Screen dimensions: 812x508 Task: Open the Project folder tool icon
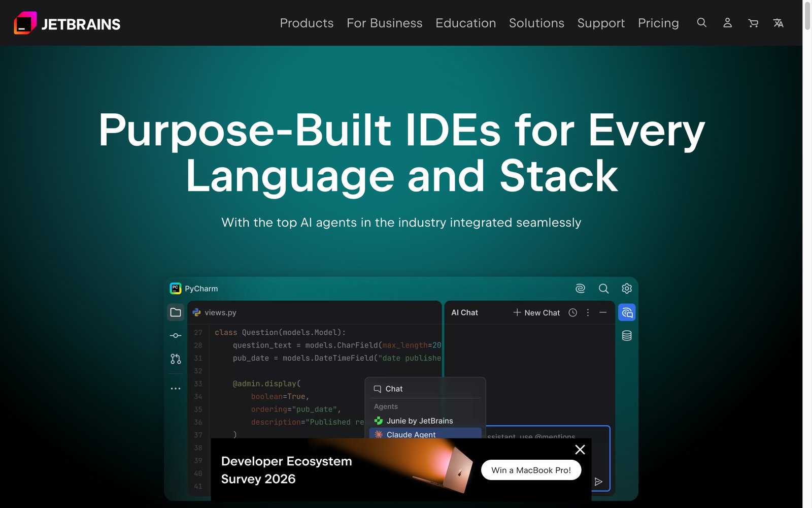176,312
